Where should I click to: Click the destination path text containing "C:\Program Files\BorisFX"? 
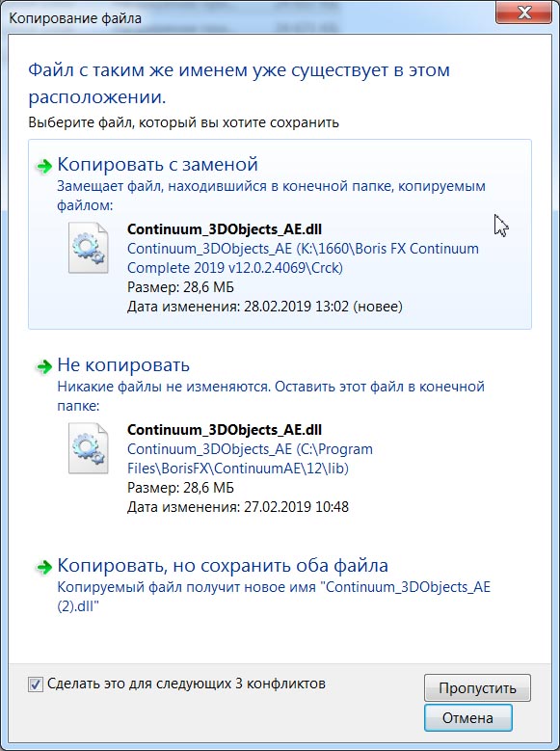[250, 458]
